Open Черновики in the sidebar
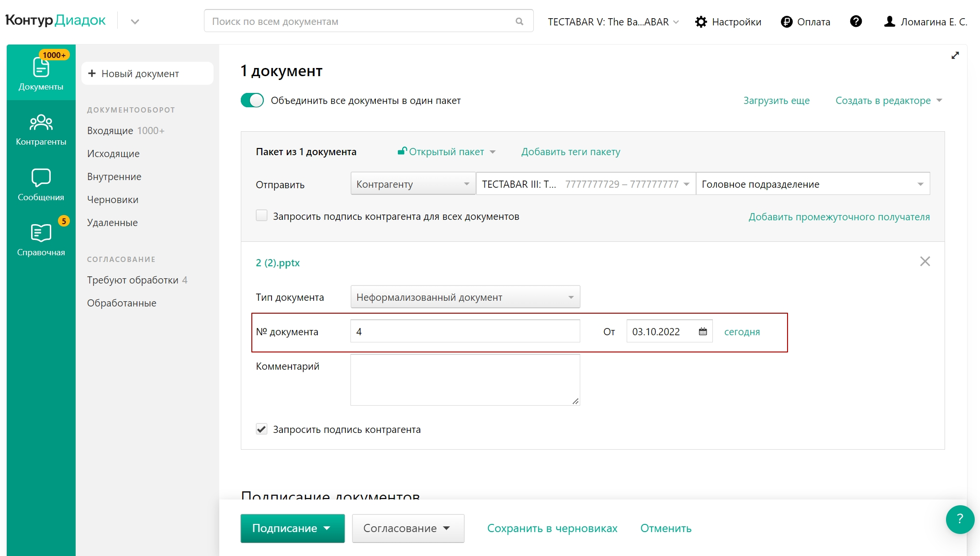The height and width of the screenshot is (556, 980). (x=113, y=200)
